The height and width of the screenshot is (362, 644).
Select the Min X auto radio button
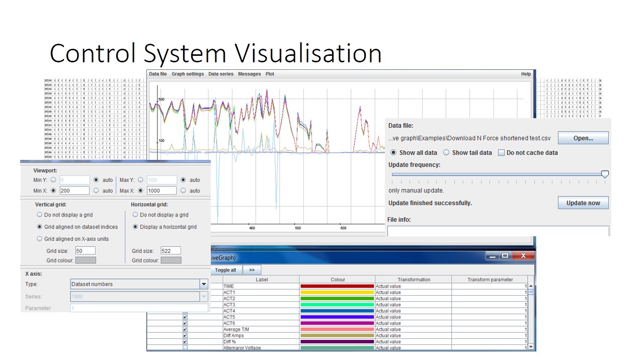coord(96,191)
